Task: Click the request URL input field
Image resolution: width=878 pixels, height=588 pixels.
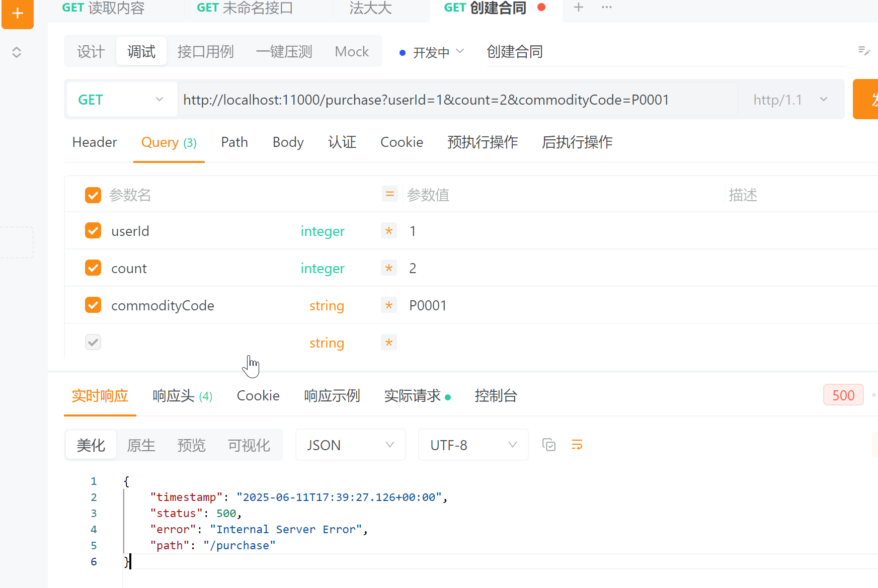Action: (x=458, y=100)
